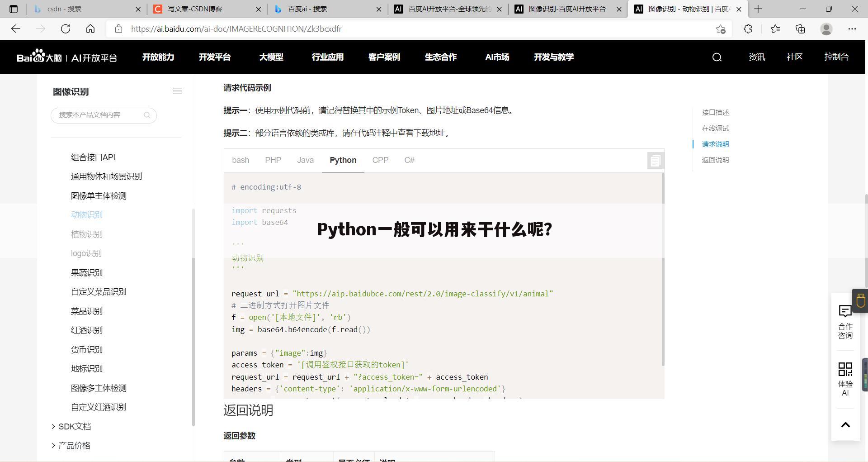Open 果蔬识别 doc page
The image size is (868, 462).
[x=87, y=273]
